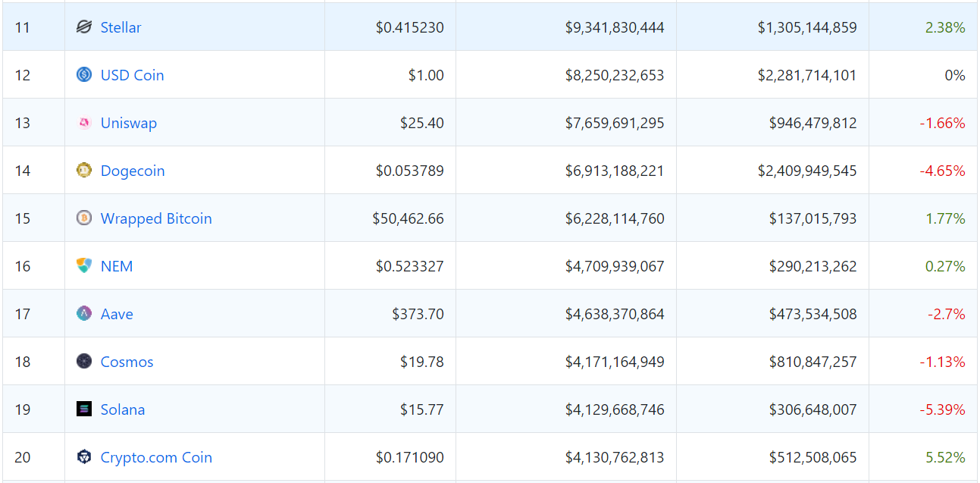Select Crypto.com Coin price $0.171090
The image size is (980, 483).
tap(410, 457)
